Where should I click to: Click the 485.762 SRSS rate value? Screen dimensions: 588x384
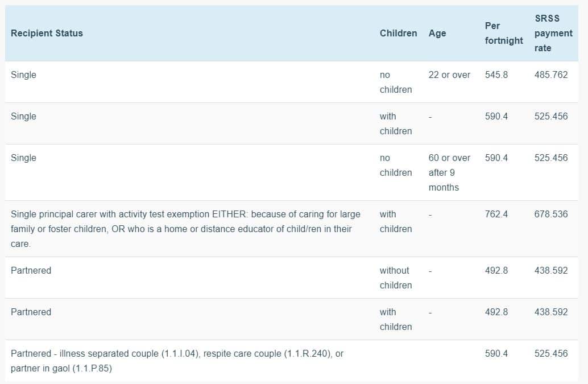[550, 75]
